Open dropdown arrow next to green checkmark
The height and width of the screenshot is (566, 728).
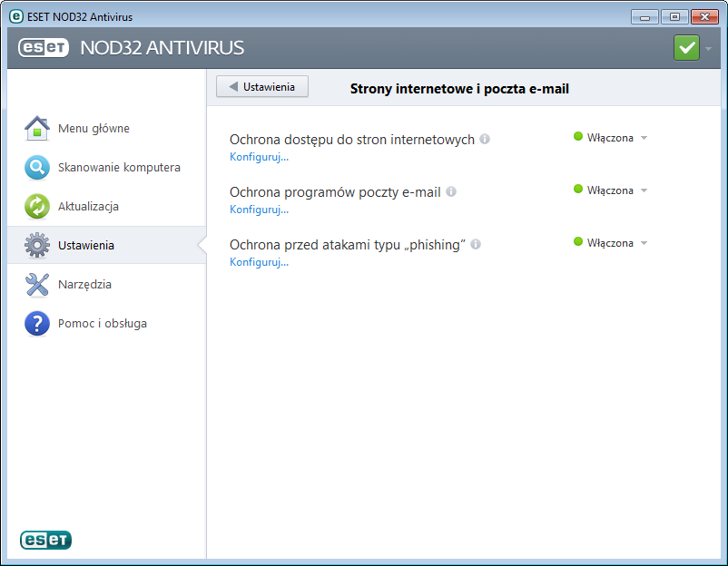coord(709,49)
